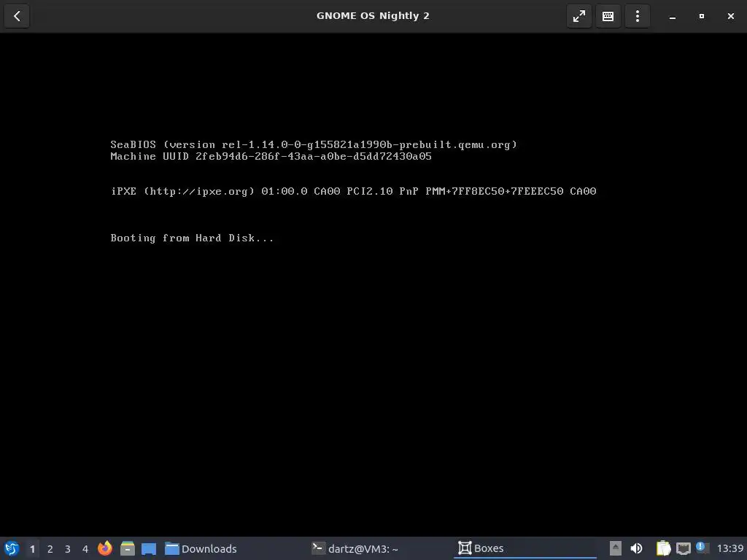Switch to workspace 1
Viewport: 747px width, 560px height.
[32, 549]
